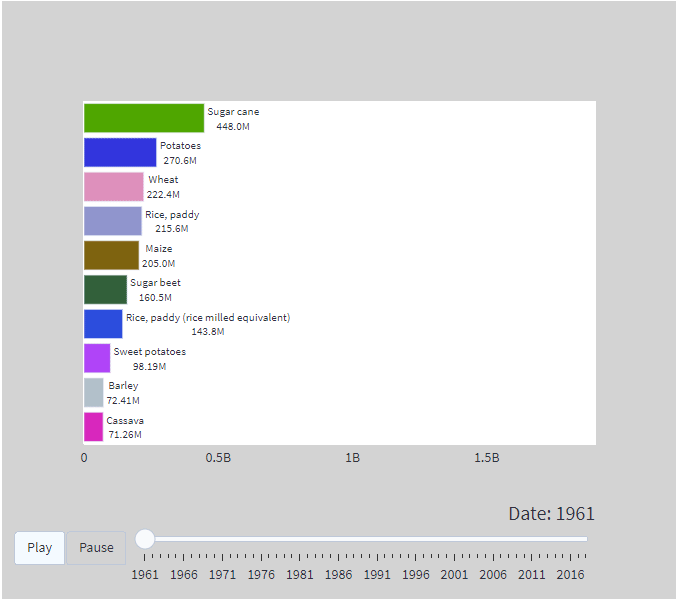Screen dimensions: 678x599
Task: Click the 0 axis tick label
Action: pyautogui.click(x=84, y=458)
